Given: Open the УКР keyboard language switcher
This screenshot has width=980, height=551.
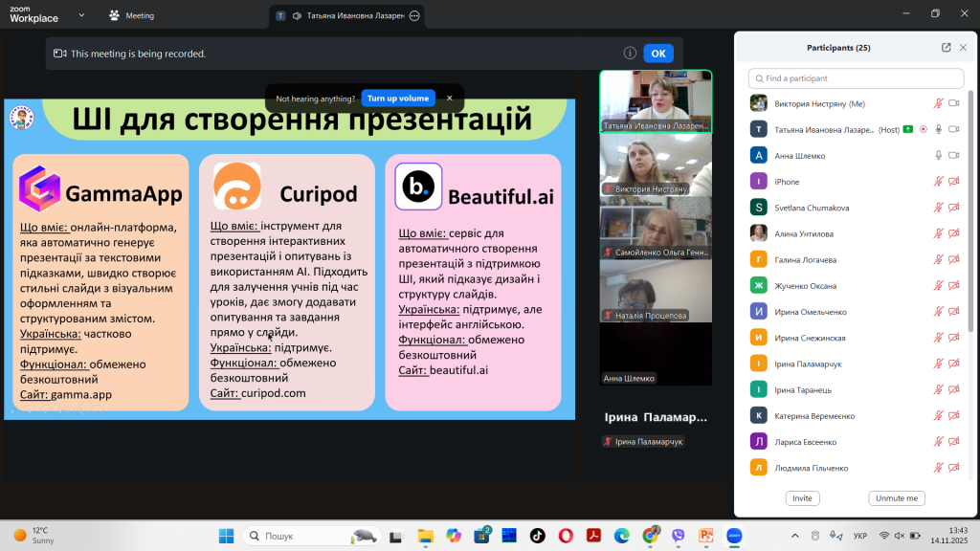Looking at the screenshot, I should pos(860,536).
